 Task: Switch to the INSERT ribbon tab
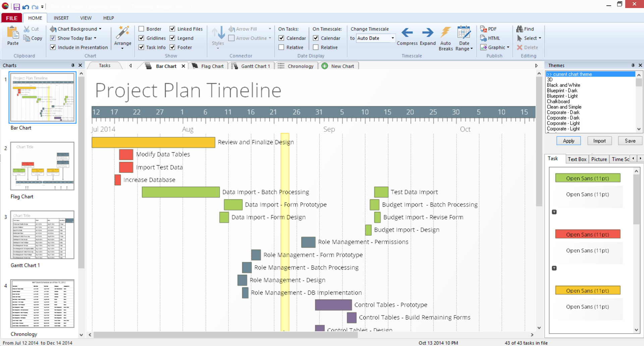pyautogui.click(x=61, y=18)
